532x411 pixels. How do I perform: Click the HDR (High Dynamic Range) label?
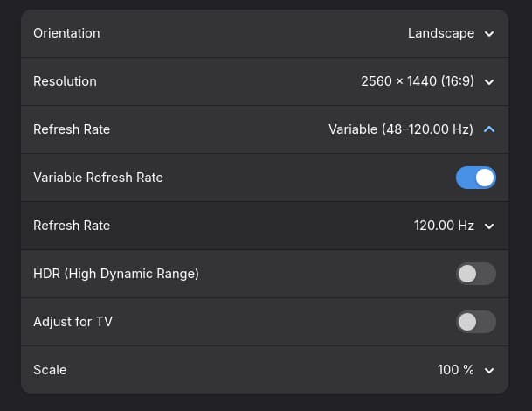tap(116, 274)
